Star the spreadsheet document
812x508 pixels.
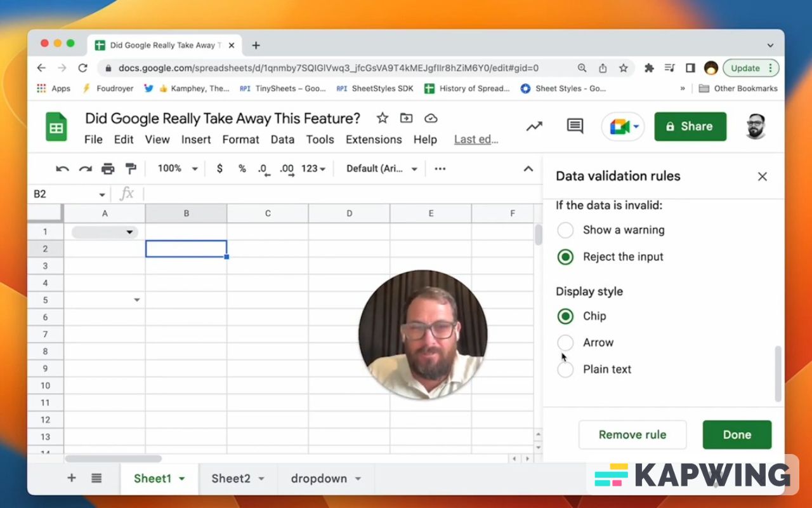383,118
